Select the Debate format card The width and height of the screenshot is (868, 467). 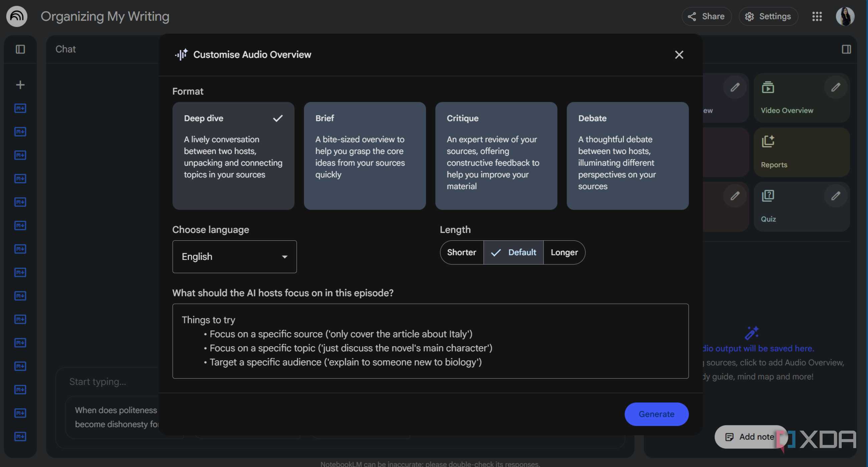[627, 155]
